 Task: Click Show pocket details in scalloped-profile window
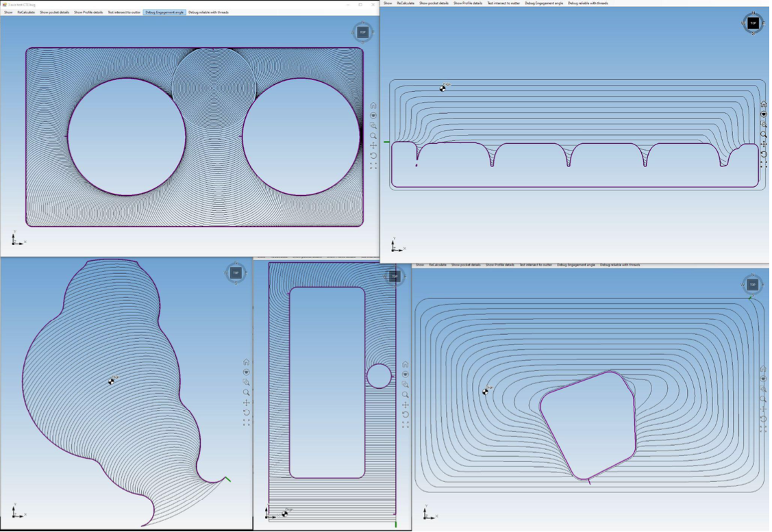tap(434, 3)
